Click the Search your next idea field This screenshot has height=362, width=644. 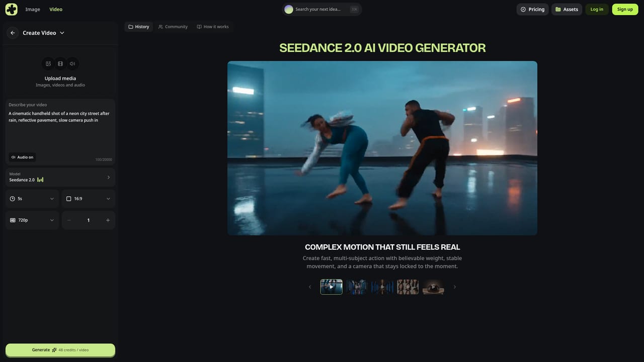pos(322,9)
